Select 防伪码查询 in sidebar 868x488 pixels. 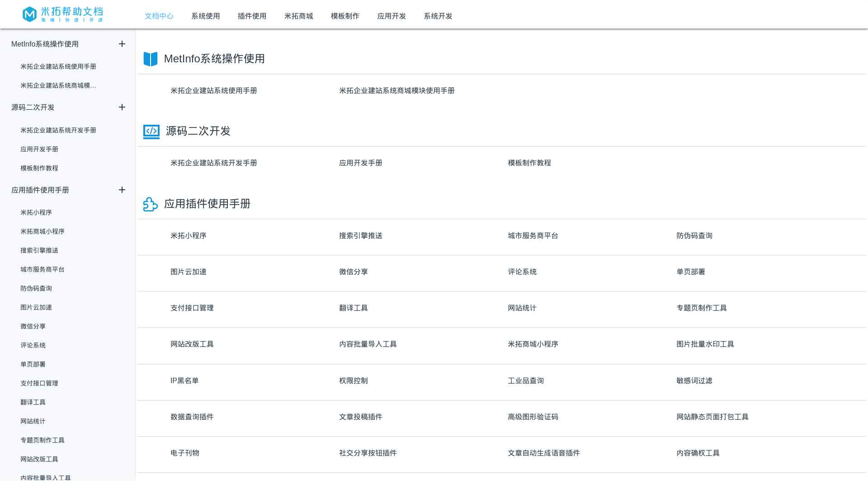click(x=36, y=288)
